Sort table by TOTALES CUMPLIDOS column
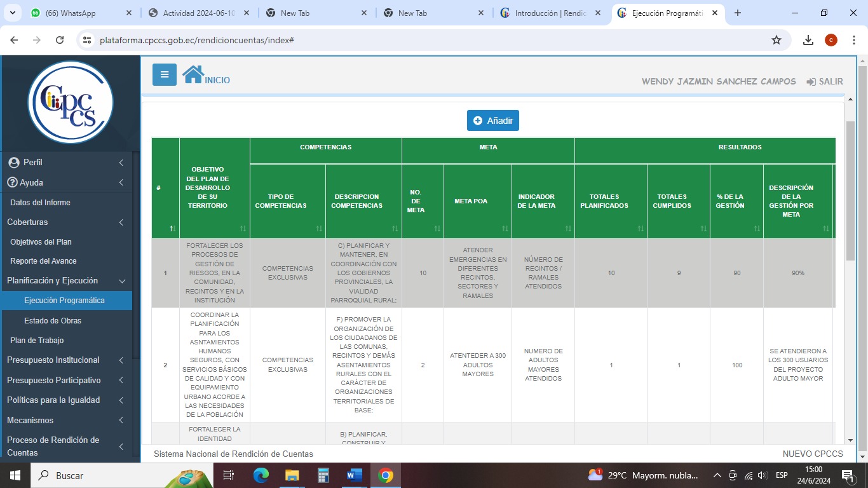Viewport: 868px width, 488px height. [703, 229]
